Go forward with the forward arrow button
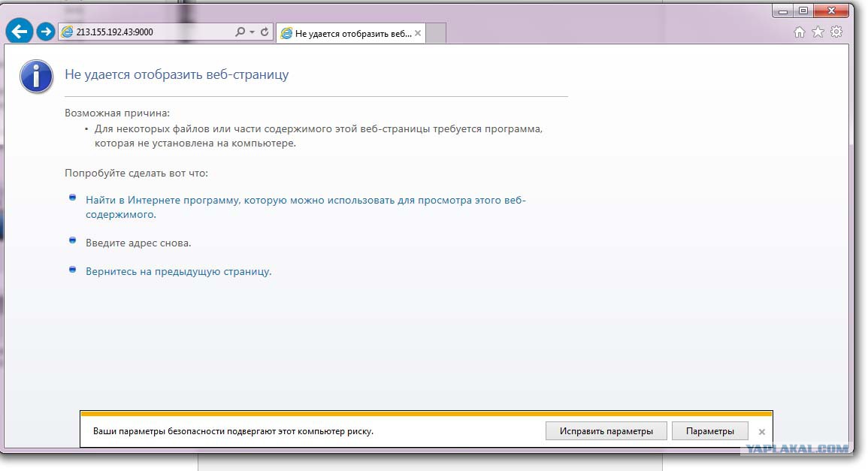 click(x=46, y=32)
